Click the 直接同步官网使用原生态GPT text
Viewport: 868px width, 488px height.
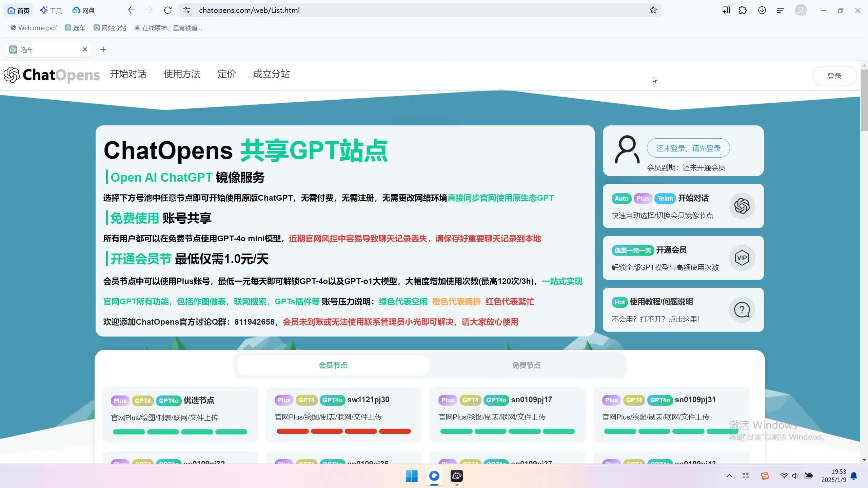tap(500, 198)
